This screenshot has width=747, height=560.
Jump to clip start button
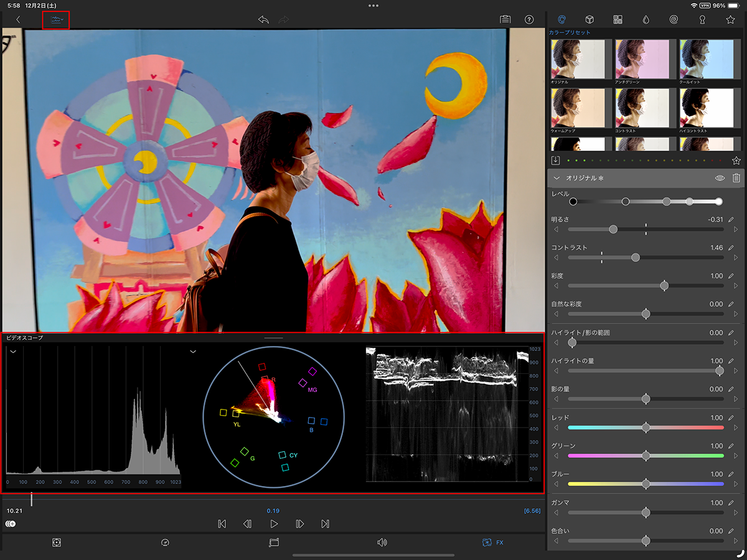pos(222,524)
